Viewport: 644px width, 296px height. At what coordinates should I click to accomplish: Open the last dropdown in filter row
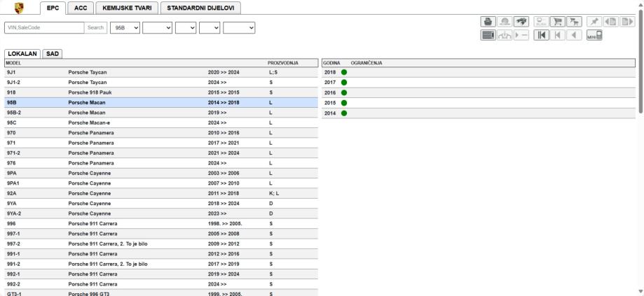239,27
